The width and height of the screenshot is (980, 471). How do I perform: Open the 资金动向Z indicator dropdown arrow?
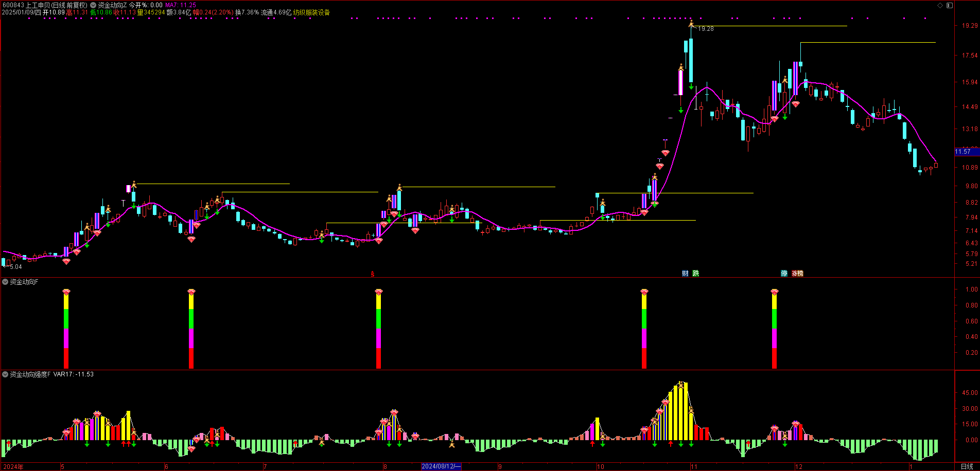pyautogui.click(x=93, y=5)
